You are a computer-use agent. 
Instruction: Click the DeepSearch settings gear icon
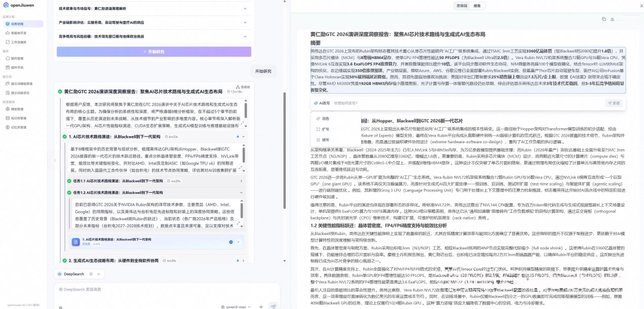91,274
